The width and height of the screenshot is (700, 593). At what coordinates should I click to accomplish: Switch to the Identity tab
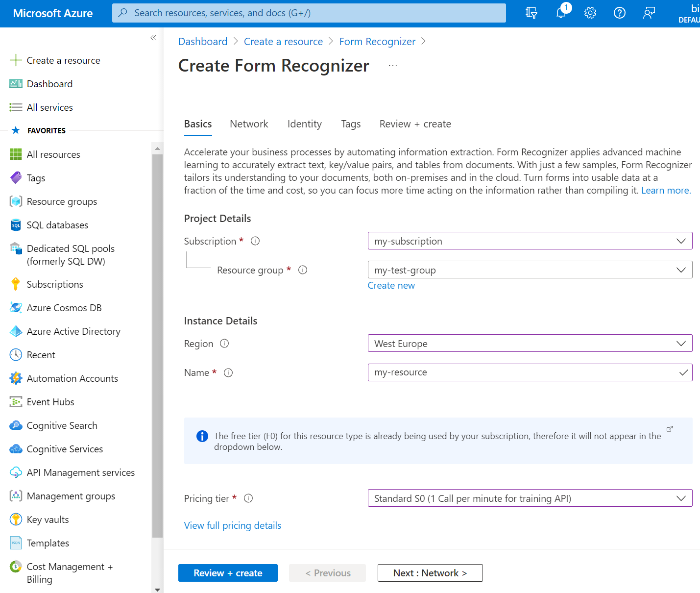[x=304, y=124]
